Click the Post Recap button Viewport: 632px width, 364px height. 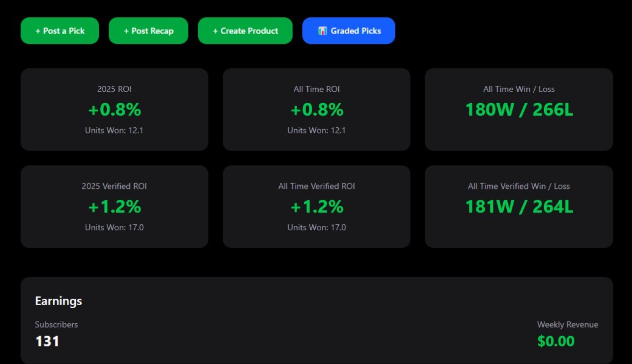pyautogui.click(x=148, y=30)
